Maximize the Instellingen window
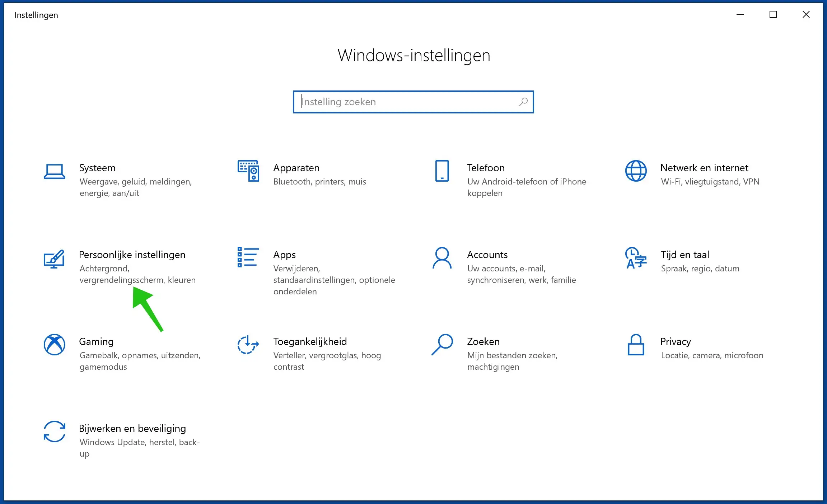This screenshot has height=504, width=827. tap(773, 15)
